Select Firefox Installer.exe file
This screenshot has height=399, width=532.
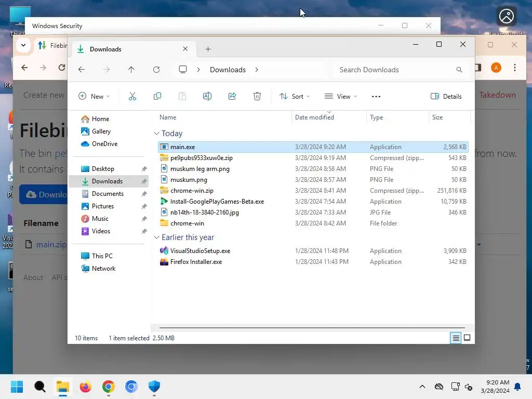[x=313, y=262]
